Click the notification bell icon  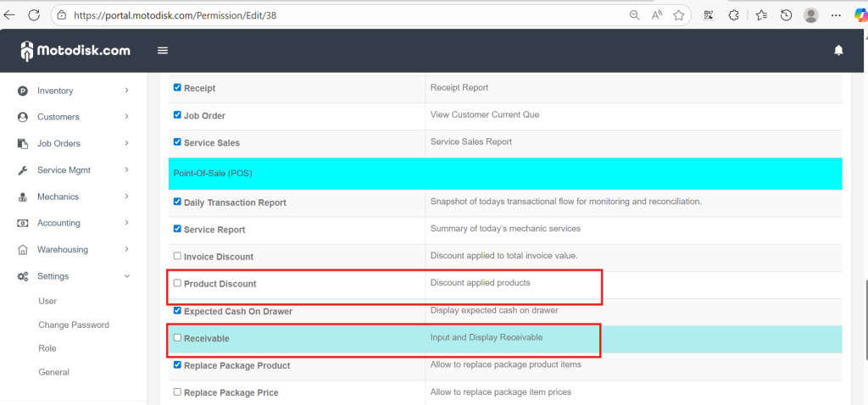pos(838,51)
